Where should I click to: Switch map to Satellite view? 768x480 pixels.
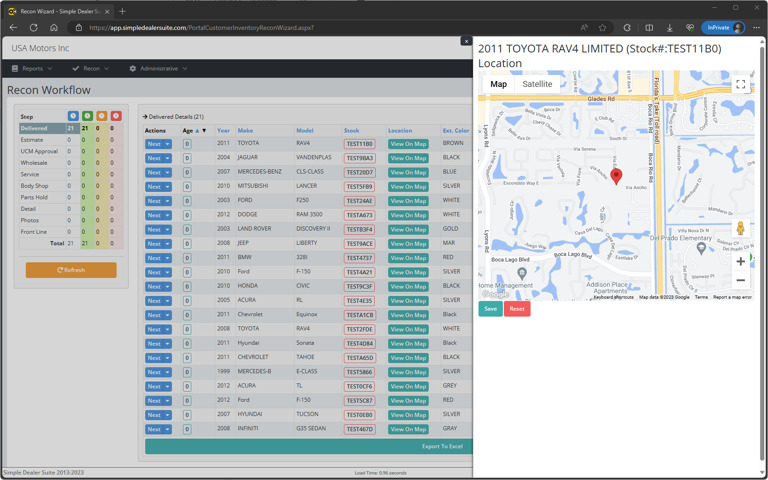coord(537,84)
